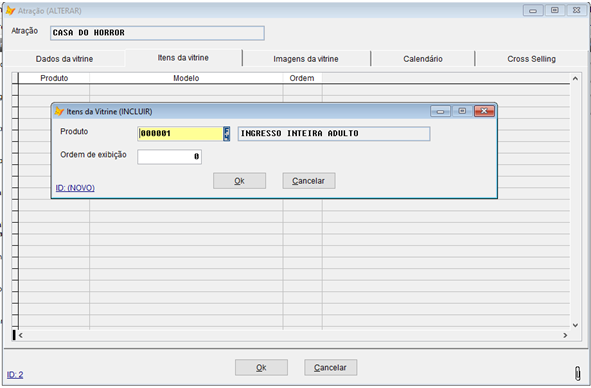Click the paperclip attachment icon

click(577, 373)
